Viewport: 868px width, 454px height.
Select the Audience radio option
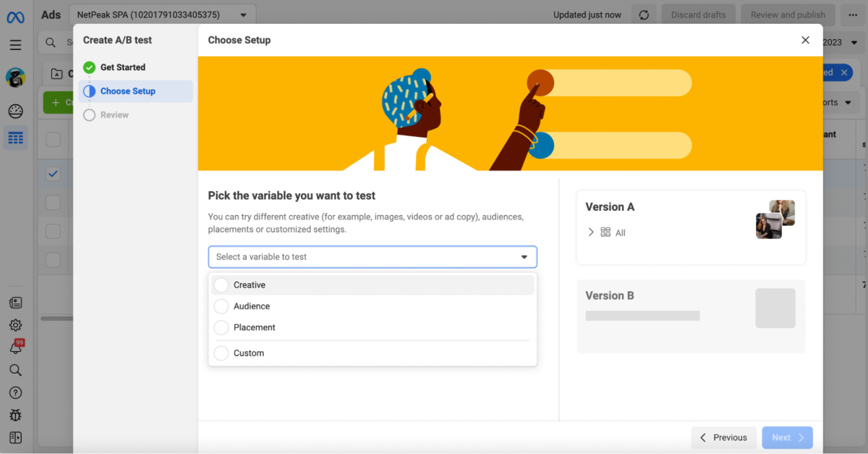click(221, 306)
